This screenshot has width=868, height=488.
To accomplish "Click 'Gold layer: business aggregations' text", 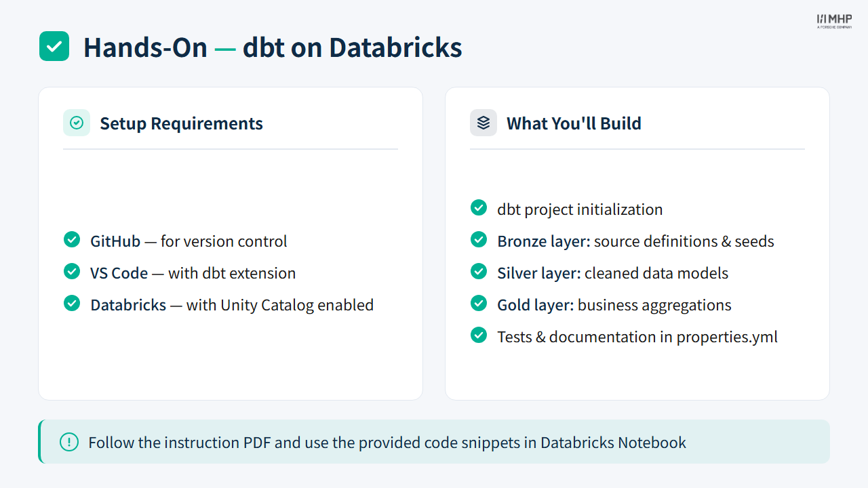I will coord(614,305).
